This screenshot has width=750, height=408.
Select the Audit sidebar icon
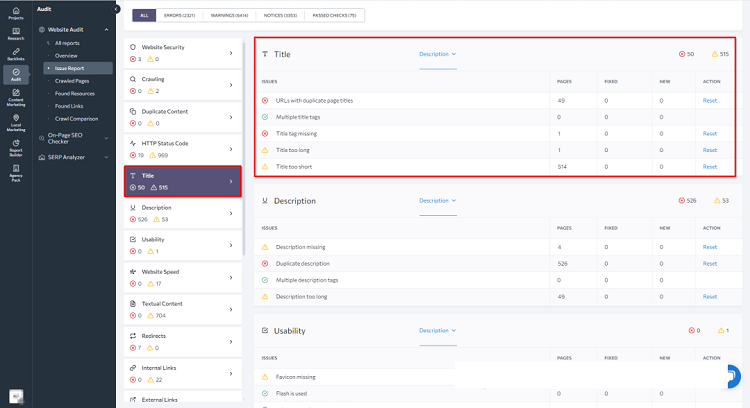click(x=16, y=75)
